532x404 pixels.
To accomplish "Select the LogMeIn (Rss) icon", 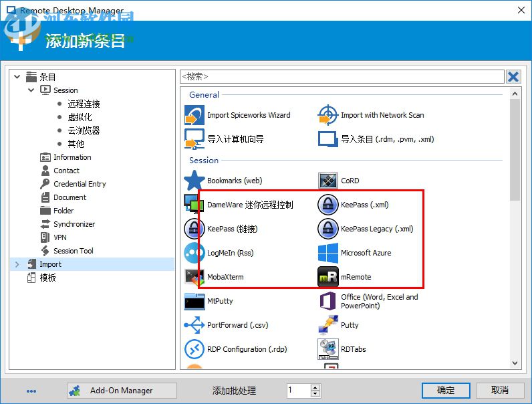I will tap(194, 253).
